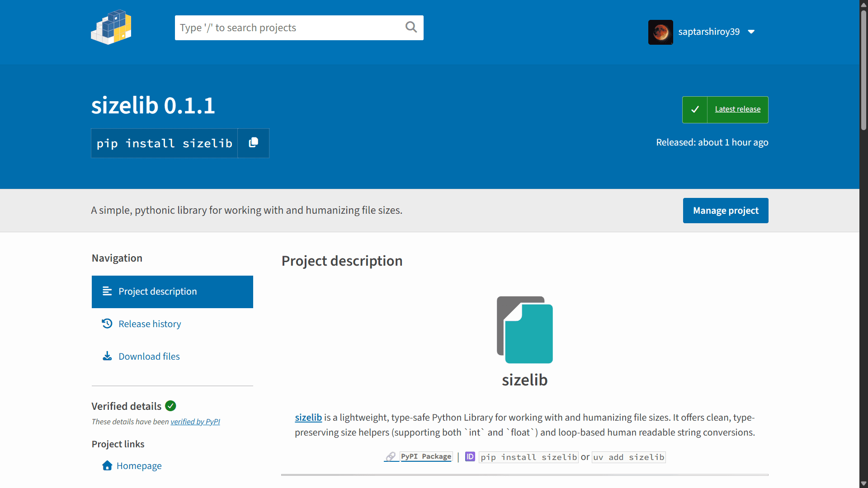The height and width of the screenshot is (488, 868).
Task: Click the 'sizelib' heading under the logo
Action: (x=524, y=380)
